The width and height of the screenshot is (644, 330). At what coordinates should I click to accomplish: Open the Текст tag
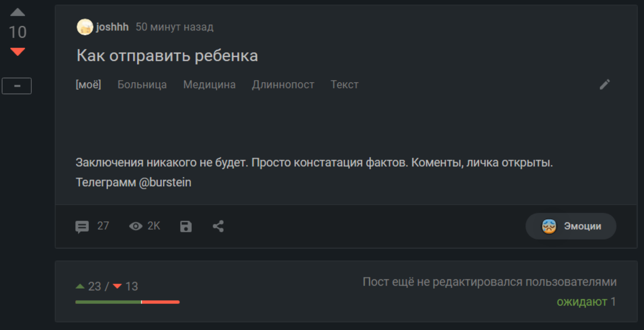pos(344,85)
